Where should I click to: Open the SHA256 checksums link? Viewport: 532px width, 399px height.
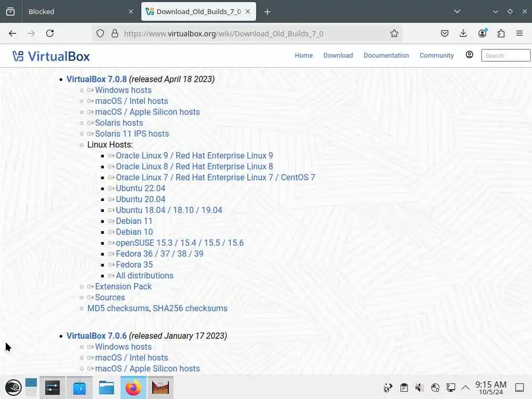point(190,308)
